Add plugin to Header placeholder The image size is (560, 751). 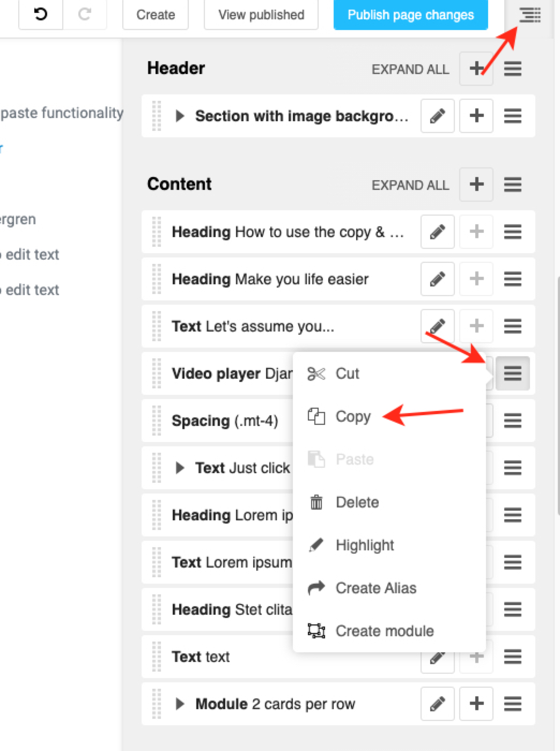point(476,69)
